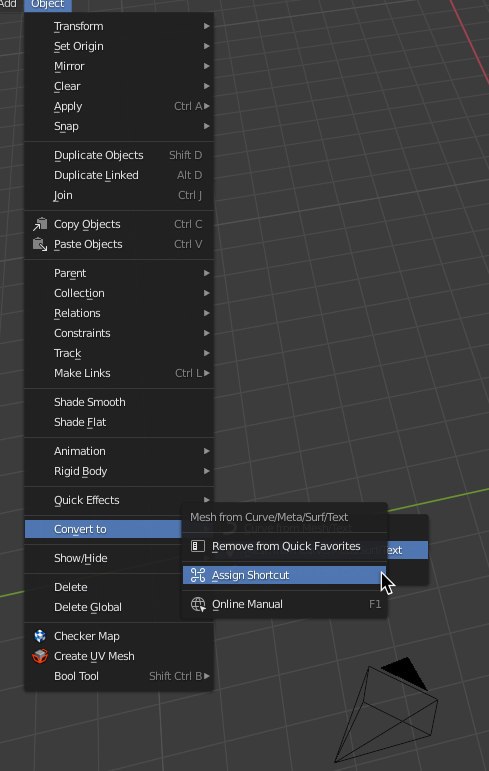Click the Remove from Quick Favorites icon
Screen dimensions: 489x771
pyautogui.click(x=198, y=546)
